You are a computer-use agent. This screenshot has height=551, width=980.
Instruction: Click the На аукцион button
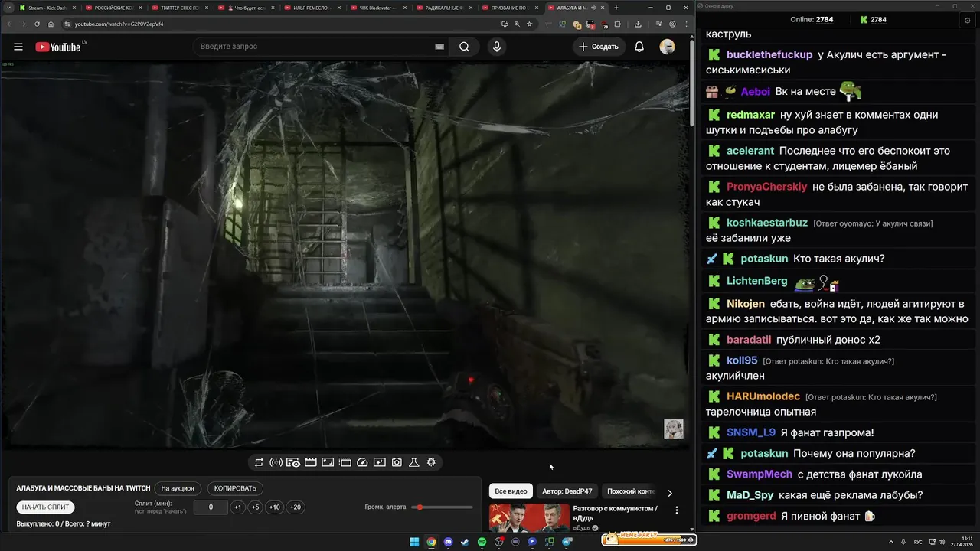click(x=178, y=488)
